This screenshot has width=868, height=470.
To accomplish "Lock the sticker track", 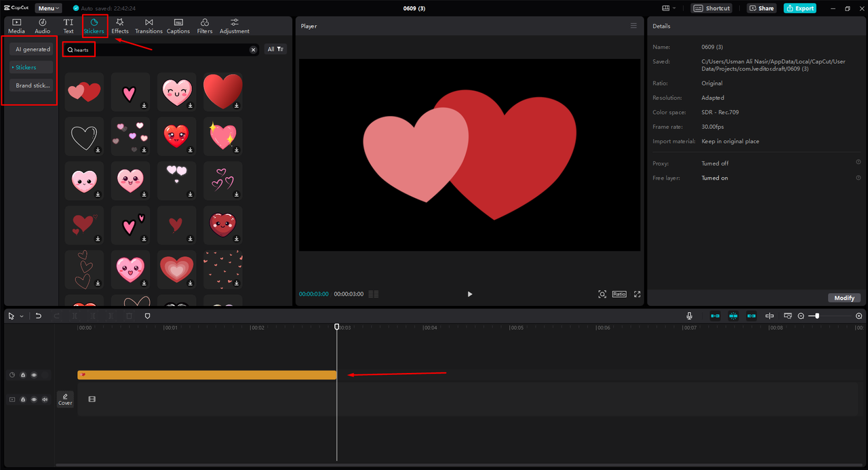I will tap(23, 375).
